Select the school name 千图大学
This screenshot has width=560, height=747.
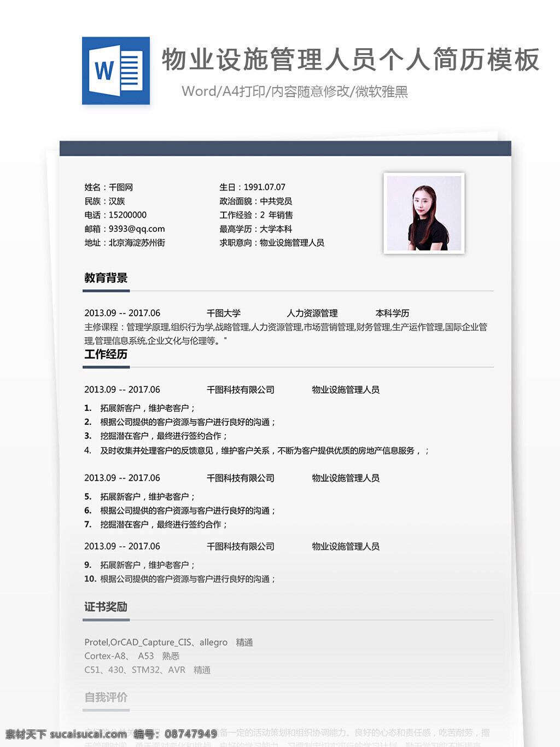tap(224, 313)
